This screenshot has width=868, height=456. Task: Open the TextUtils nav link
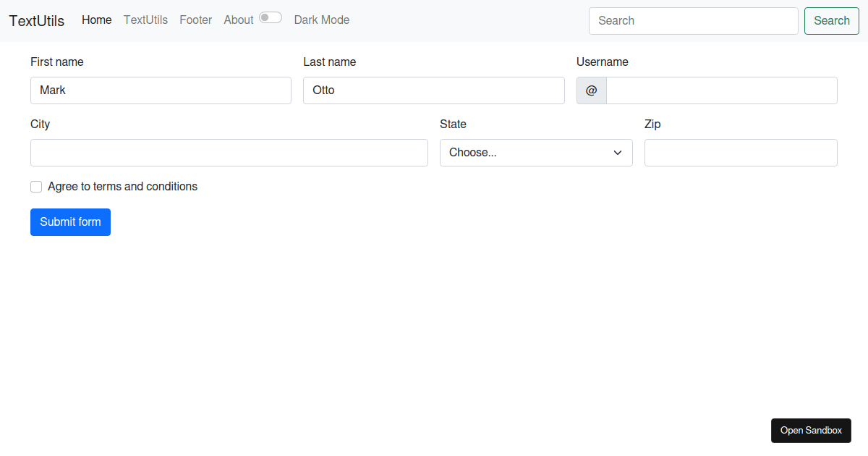[x=145, y=20]
